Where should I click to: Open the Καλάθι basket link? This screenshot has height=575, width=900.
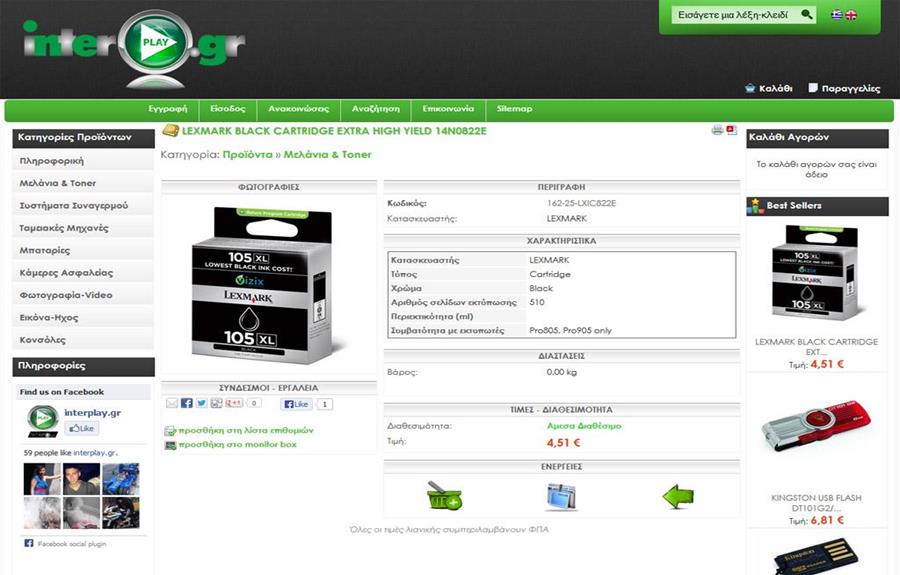(769, 88)
